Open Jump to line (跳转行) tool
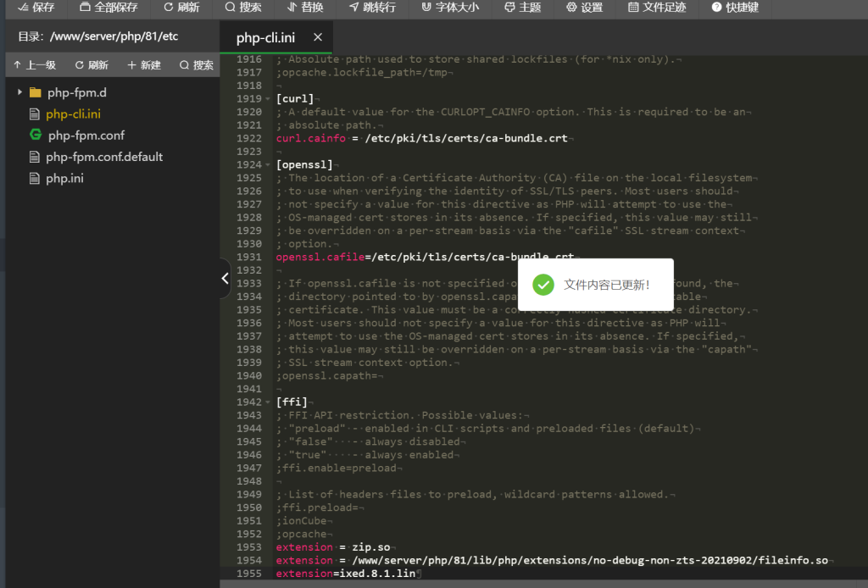 click(x=371, y=8)
